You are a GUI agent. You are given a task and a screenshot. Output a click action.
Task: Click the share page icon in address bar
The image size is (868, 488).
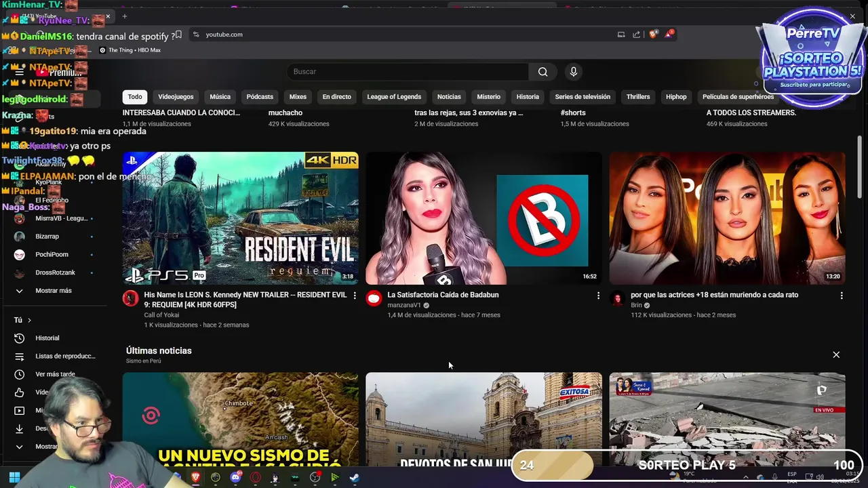tap(636, 35)
